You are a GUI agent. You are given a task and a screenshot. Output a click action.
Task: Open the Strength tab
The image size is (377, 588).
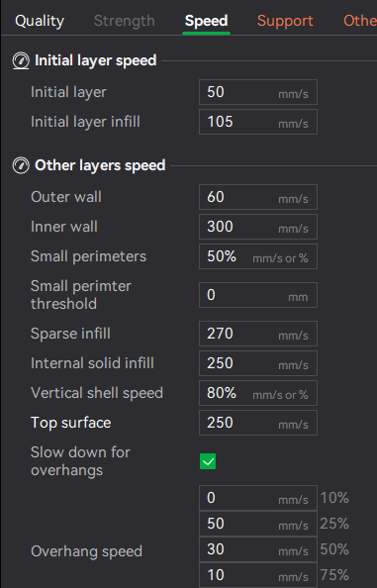point(124,21)
